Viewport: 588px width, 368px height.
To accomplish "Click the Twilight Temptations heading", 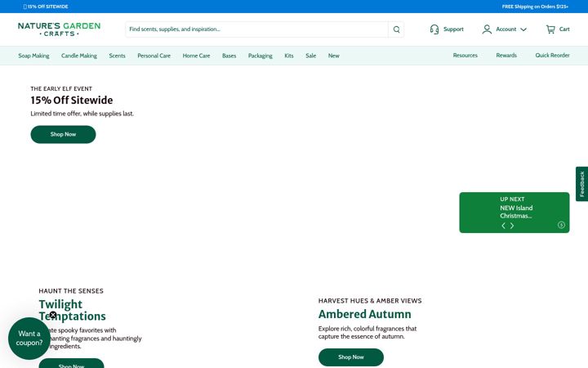I will (73, 310).
